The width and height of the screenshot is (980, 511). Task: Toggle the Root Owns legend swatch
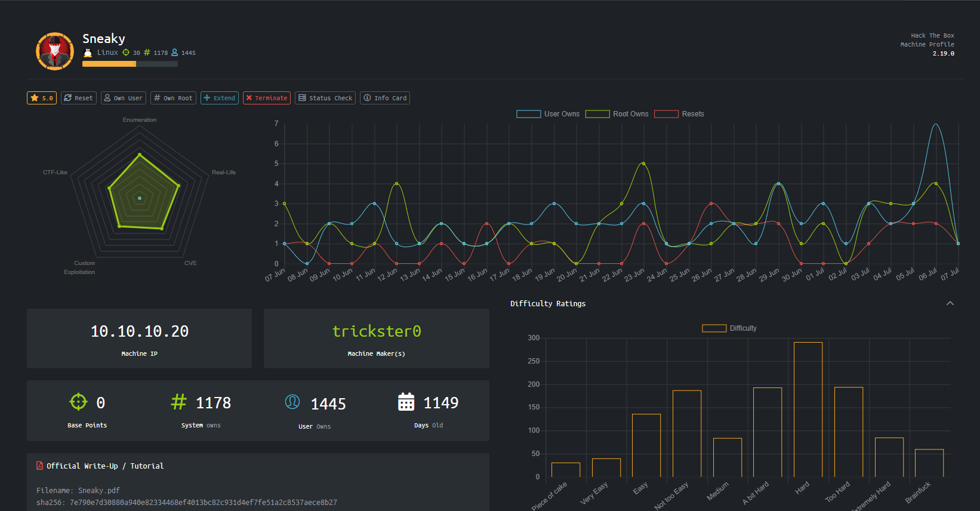click(x=597, y=114)
